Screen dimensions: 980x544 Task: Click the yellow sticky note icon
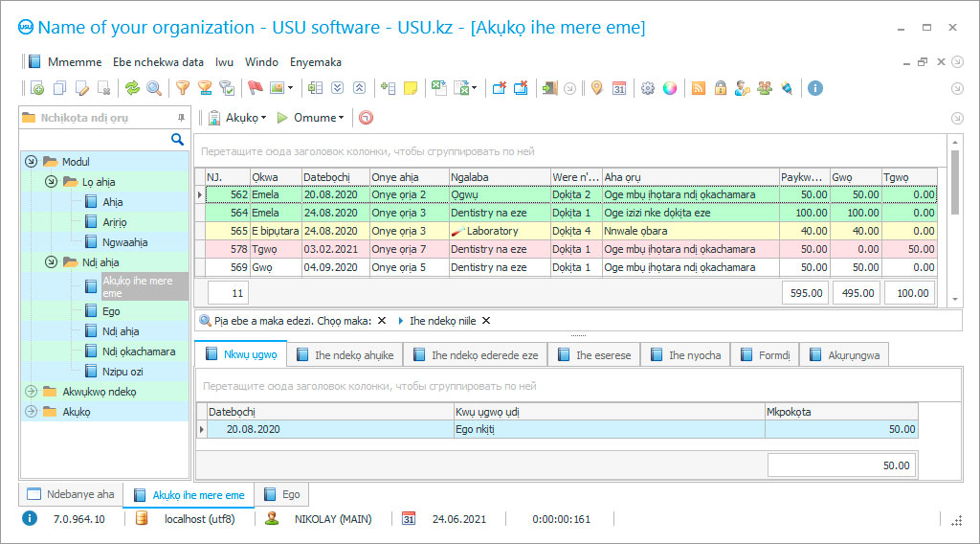pyautogui.click(x=411, y=88)
